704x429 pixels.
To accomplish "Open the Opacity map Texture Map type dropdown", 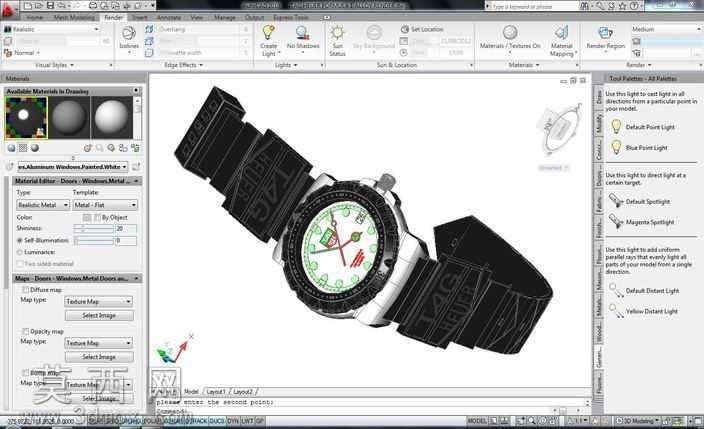I will click(x=98, y=343).
